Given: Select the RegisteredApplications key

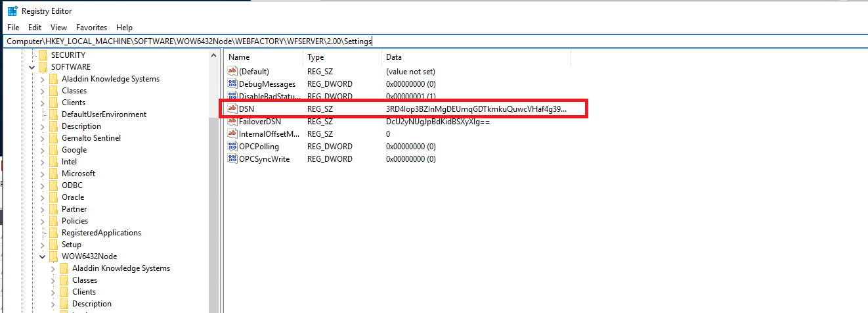Looking at the screenshot, I should 101,233.
